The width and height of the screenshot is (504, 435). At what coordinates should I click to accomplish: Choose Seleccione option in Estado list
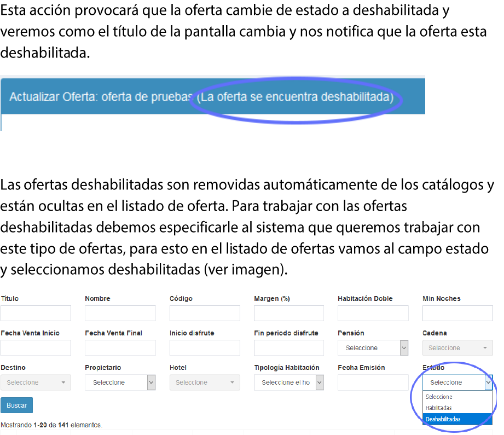click(457, 397)
